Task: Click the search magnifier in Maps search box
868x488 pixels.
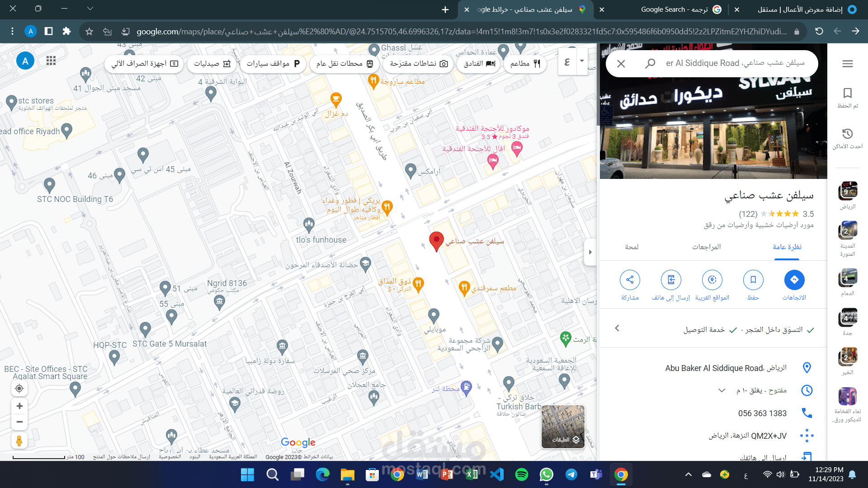Action: pos(650,64)
